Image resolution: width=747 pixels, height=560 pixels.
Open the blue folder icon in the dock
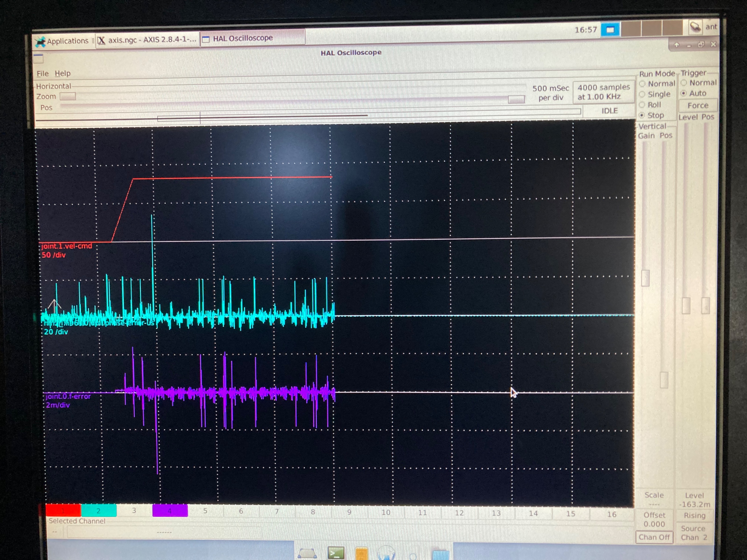(441, 554)
